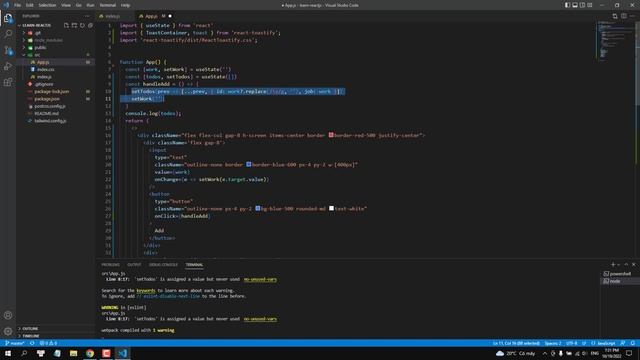
Task: Create a new terminal with plus icon
Action: point(613,264)
